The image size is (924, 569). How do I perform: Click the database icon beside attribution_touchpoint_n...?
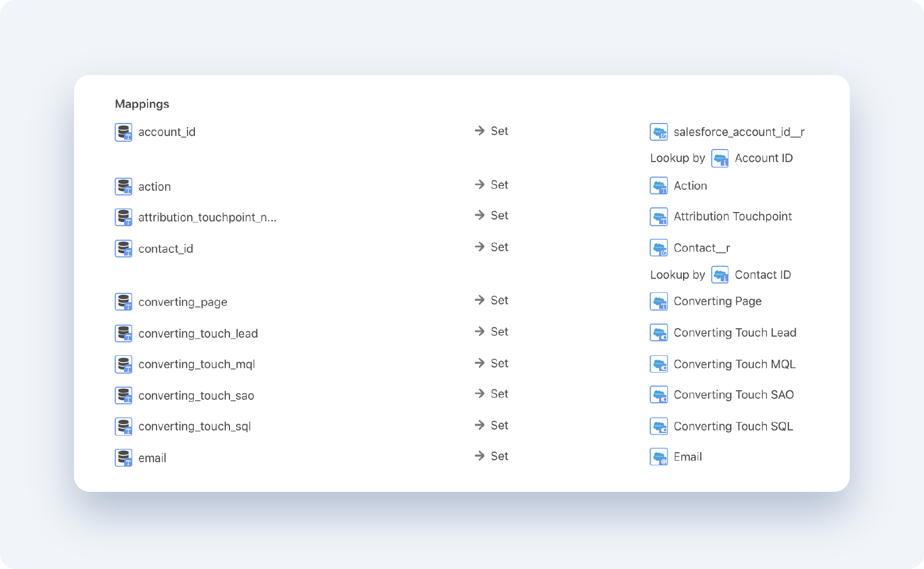tap(124, 217)
